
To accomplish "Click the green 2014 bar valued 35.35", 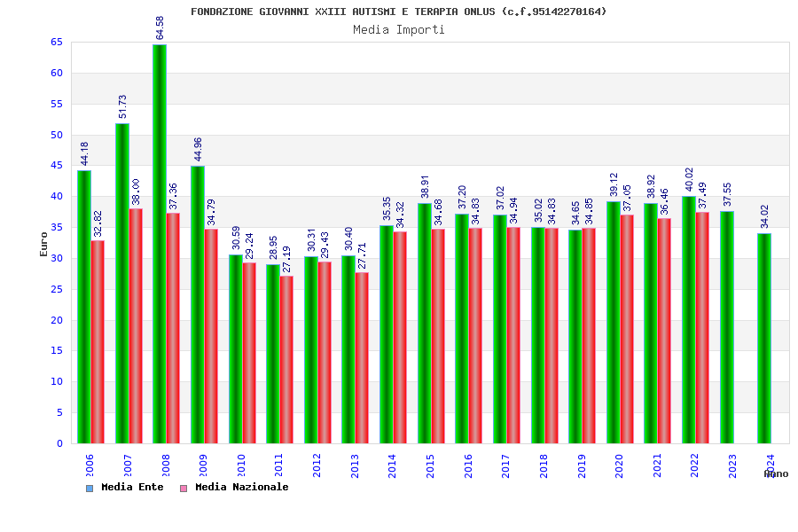I will click(x=387, y=334).
